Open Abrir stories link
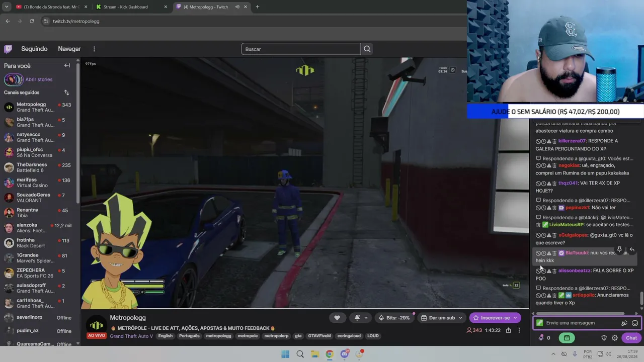Screen dimensions: 644x362 click(x=39, y=79)
